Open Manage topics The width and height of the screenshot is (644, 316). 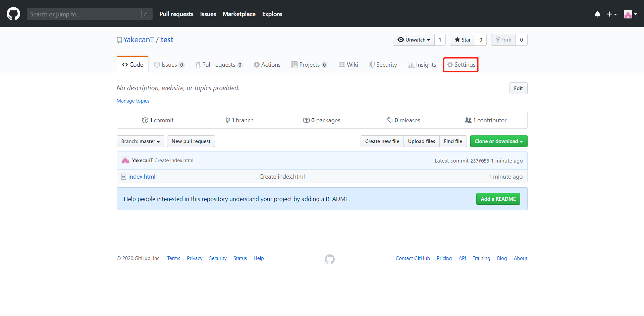coord(133,101)
